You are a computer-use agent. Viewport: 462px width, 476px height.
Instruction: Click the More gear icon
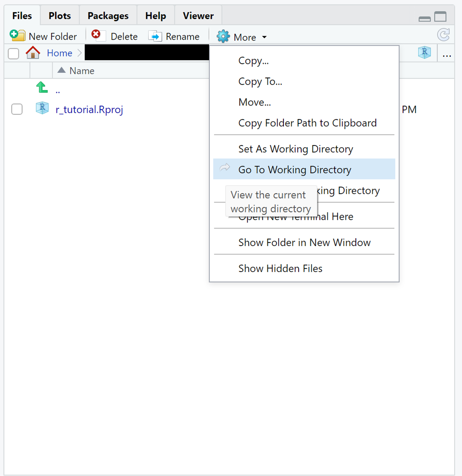[x=223, y=37]
